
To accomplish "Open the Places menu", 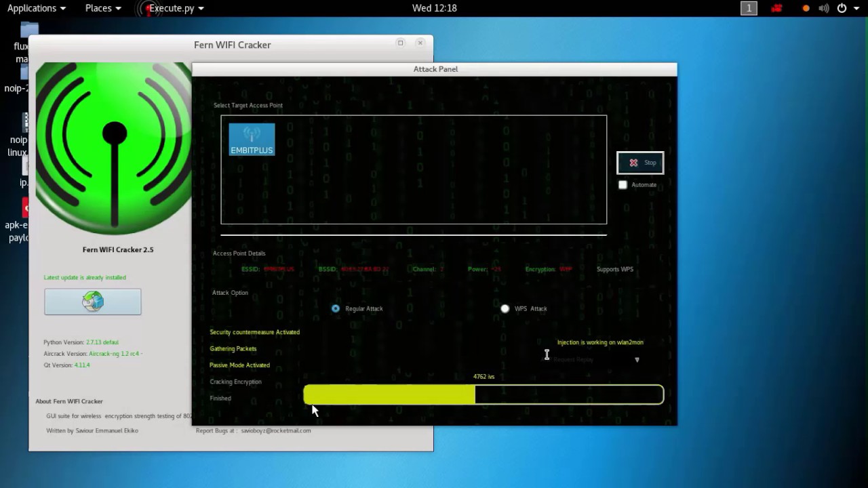I will coord(103,8).
